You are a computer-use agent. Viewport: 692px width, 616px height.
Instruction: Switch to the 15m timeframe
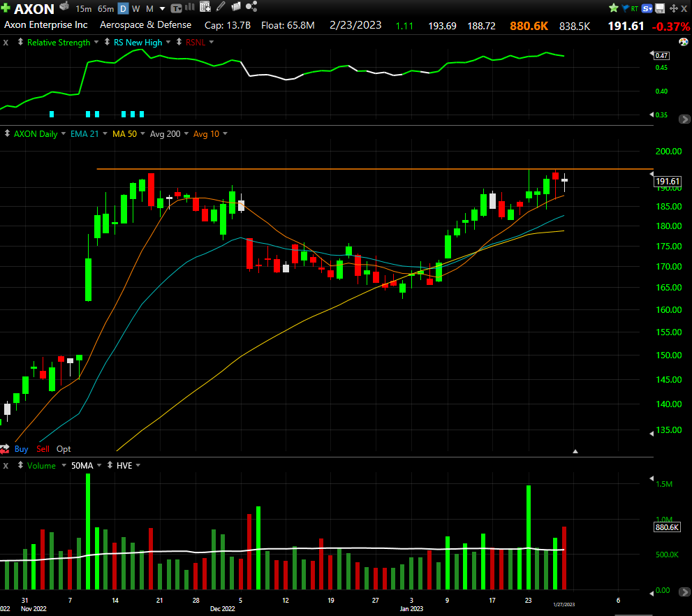pyautogui.click(x=83, y=9)
